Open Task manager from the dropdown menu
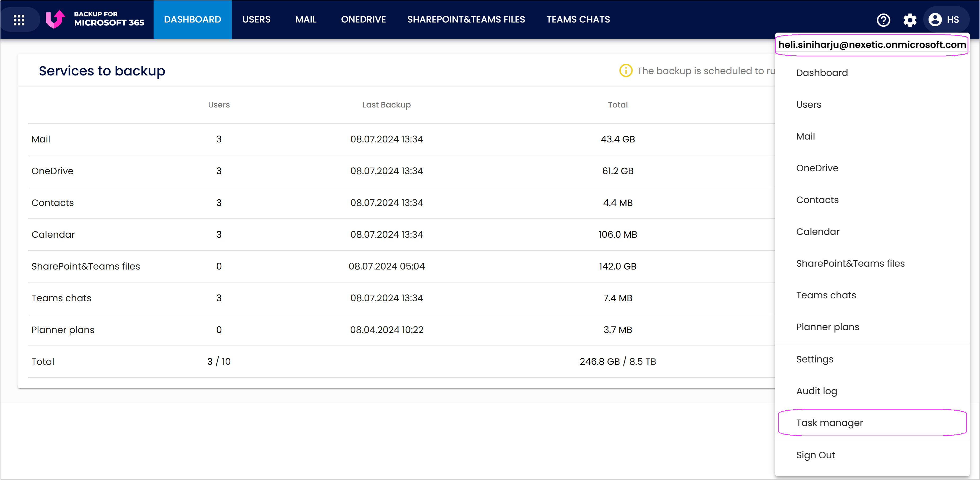 click(x=872, y=423)
